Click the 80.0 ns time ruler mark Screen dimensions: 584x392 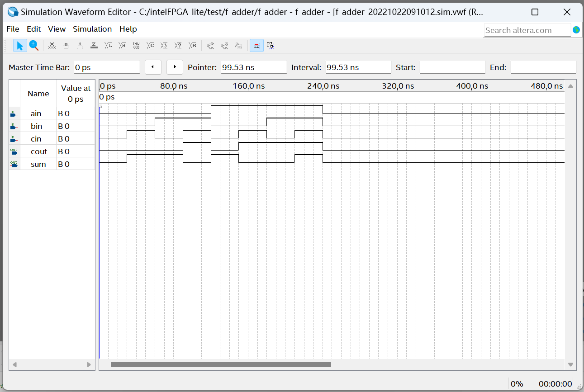click(x=174, y=86)
